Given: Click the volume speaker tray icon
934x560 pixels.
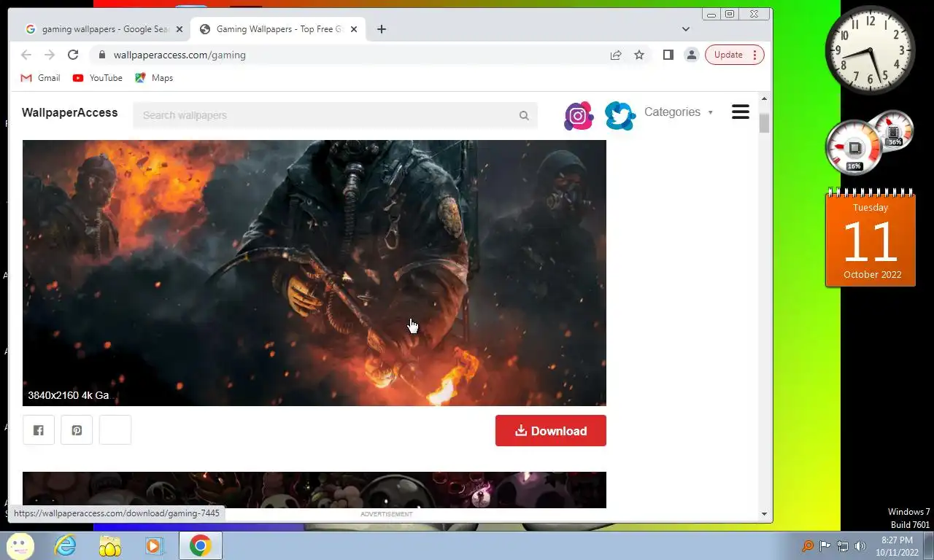Looking at the screenshot, I should click(x=860, y=546).
